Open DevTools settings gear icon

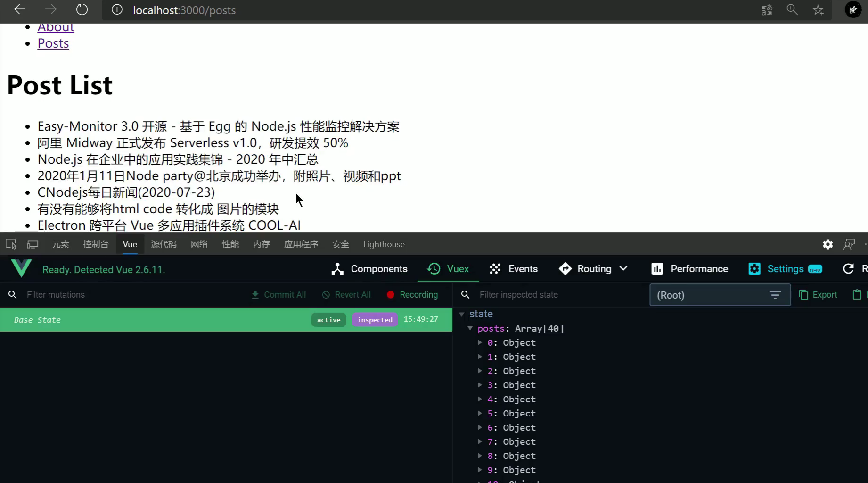click(827, 244)
